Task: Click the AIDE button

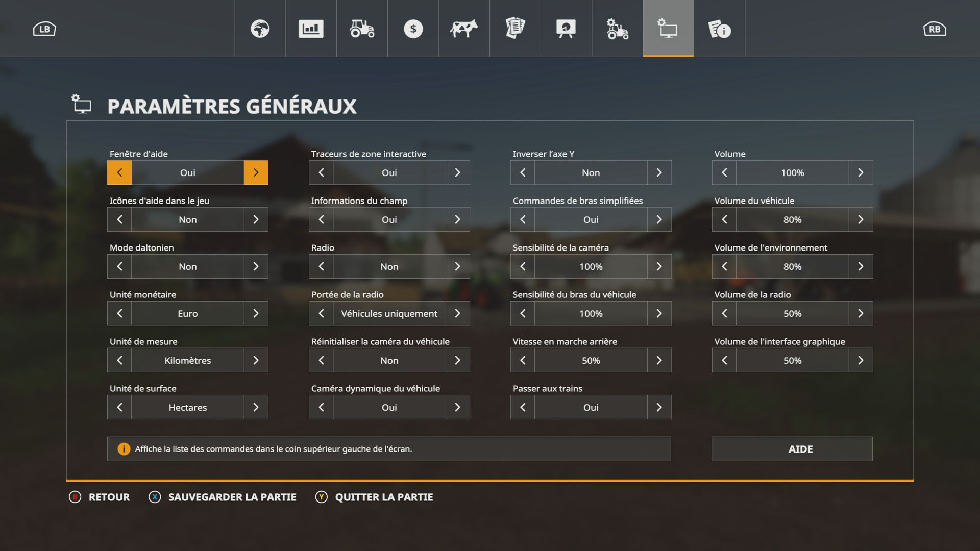Action: click(x=792, y=449)
